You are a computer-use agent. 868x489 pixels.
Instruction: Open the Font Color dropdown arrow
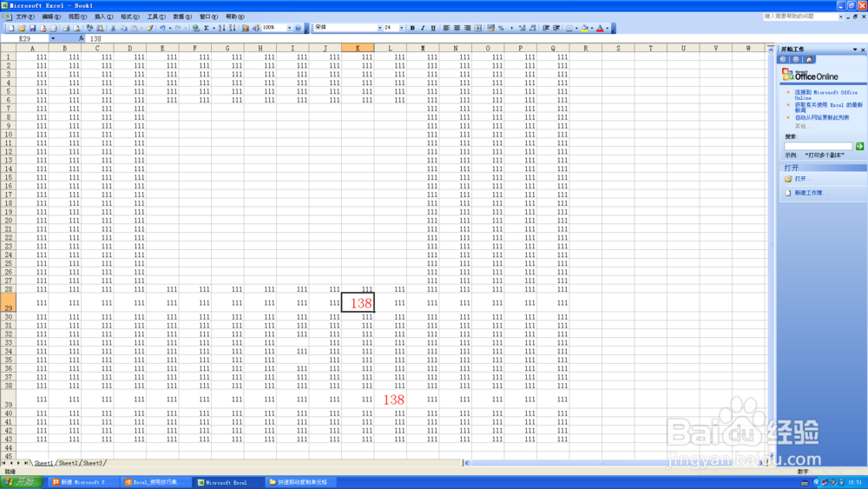click(x=608, y=28)
